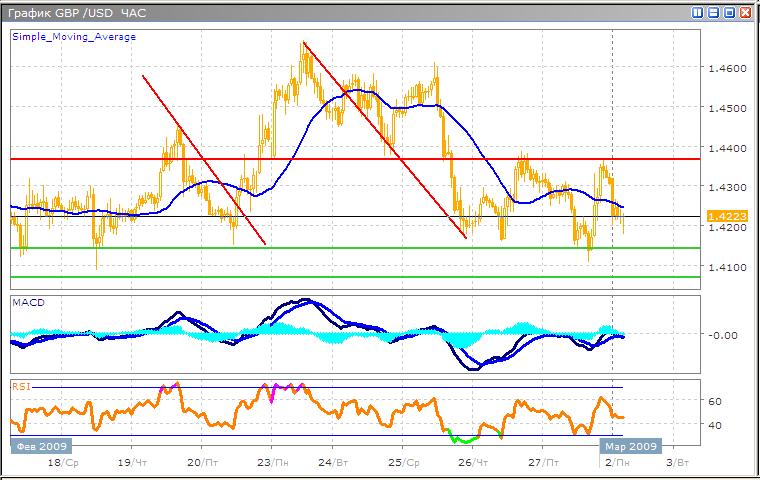Click the 3/Вт date on time axis
Viewport: 760px width, 480px height.
click(676, 463)
